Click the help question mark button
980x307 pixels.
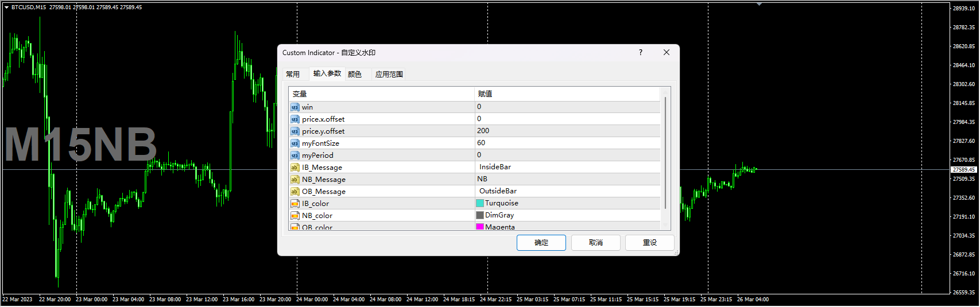(x=641, y=52)
